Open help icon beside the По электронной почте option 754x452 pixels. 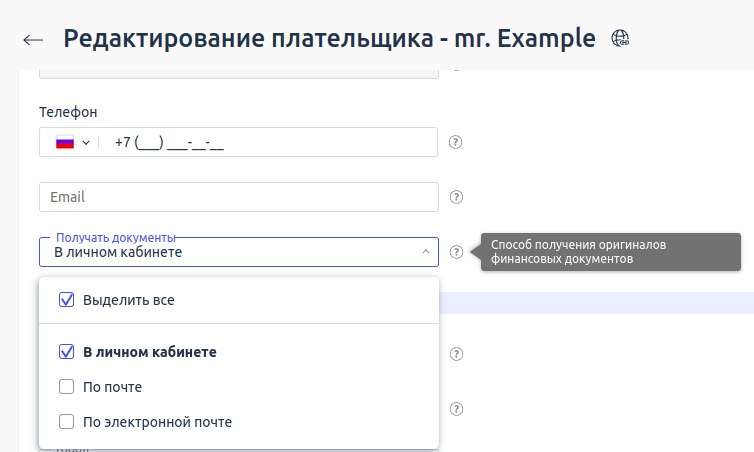(x=456, y=409)
